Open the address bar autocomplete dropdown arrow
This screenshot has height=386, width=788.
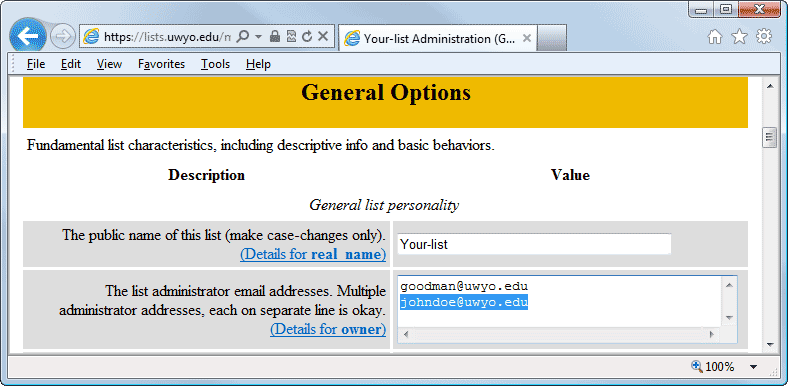[x=258, y=36]
